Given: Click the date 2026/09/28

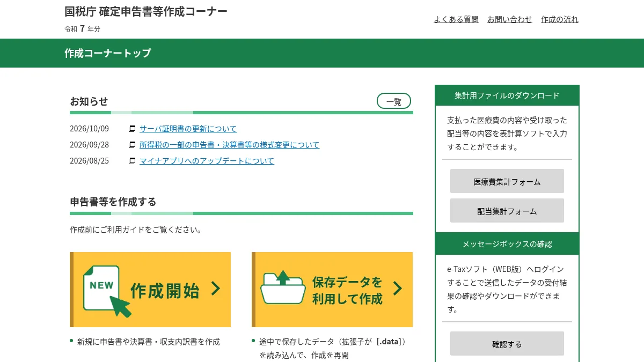Looking at the screenshot, I should [89, 145].
